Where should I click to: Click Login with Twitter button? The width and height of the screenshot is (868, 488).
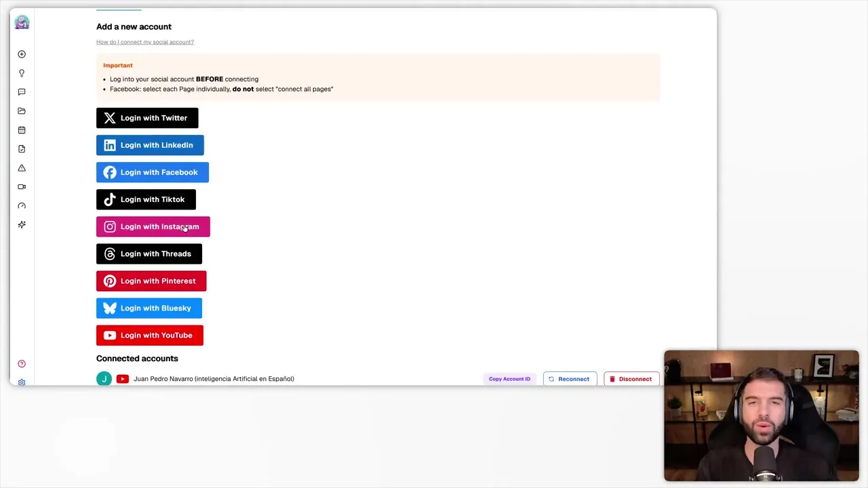147,118
